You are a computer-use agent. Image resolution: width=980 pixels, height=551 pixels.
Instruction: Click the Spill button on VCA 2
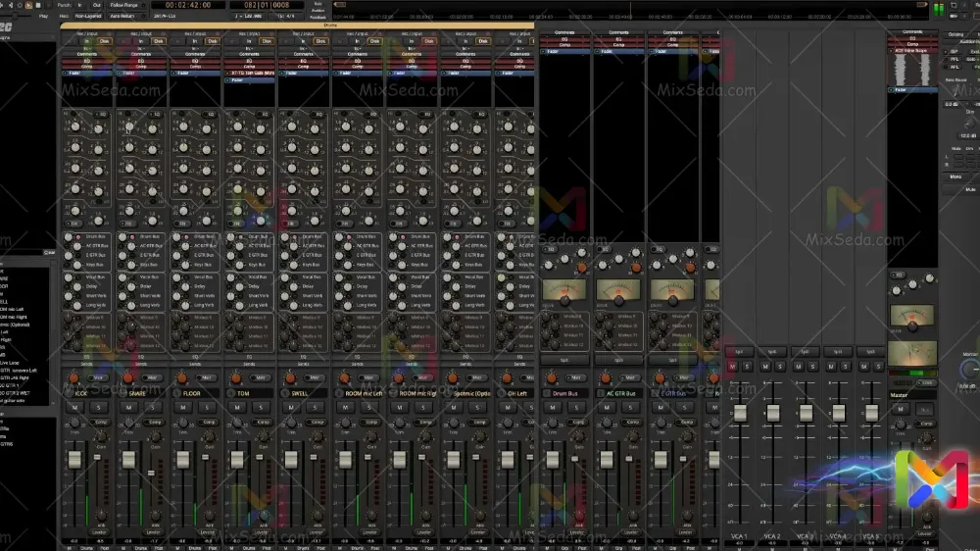772,351
